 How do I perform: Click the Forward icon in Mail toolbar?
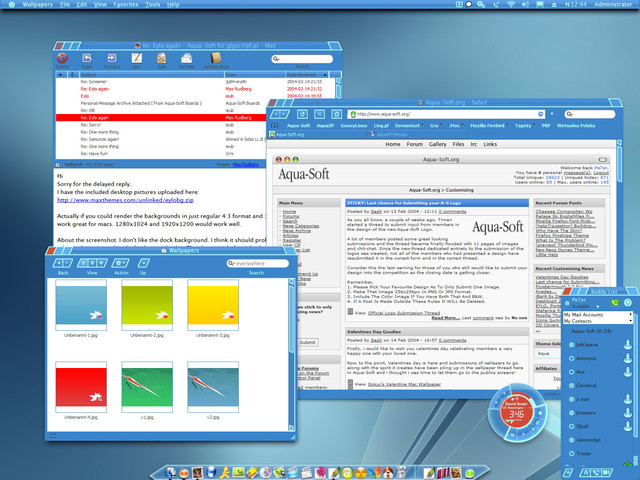click(x=112, y=58)
